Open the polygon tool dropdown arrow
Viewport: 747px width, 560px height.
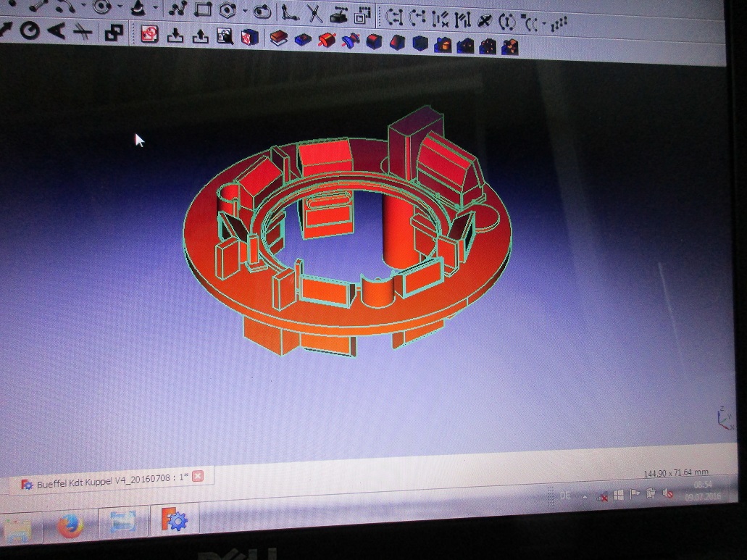click(x=246, y=11)
